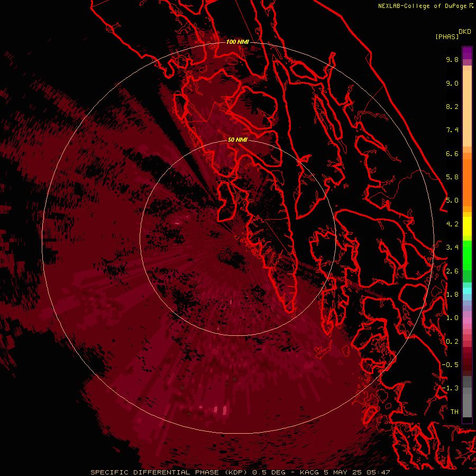The image size is (476, 476).
Task: Pick the purple top segment of the color bar
Action: click(x=467, y=53)
